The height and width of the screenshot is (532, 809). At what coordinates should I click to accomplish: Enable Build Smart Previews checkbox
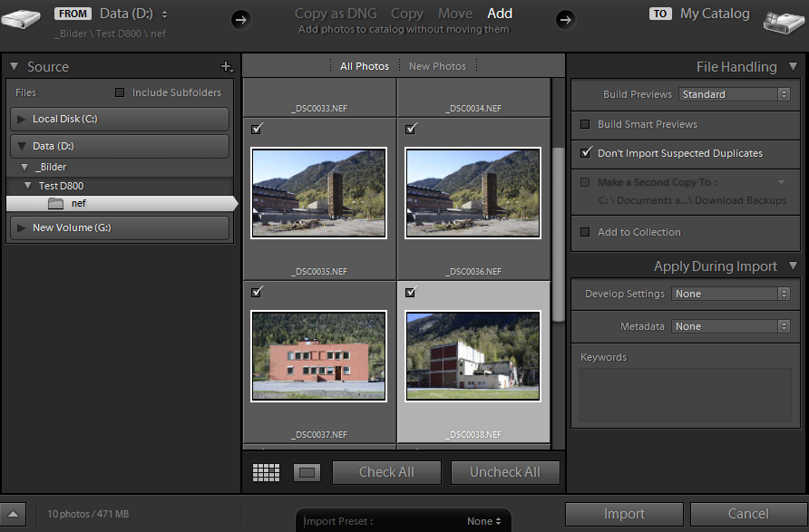click(x=585, y=124)
